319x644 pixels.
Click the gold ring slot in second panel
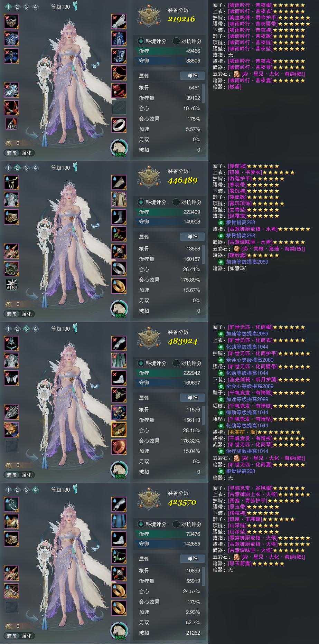coord(119,286)
